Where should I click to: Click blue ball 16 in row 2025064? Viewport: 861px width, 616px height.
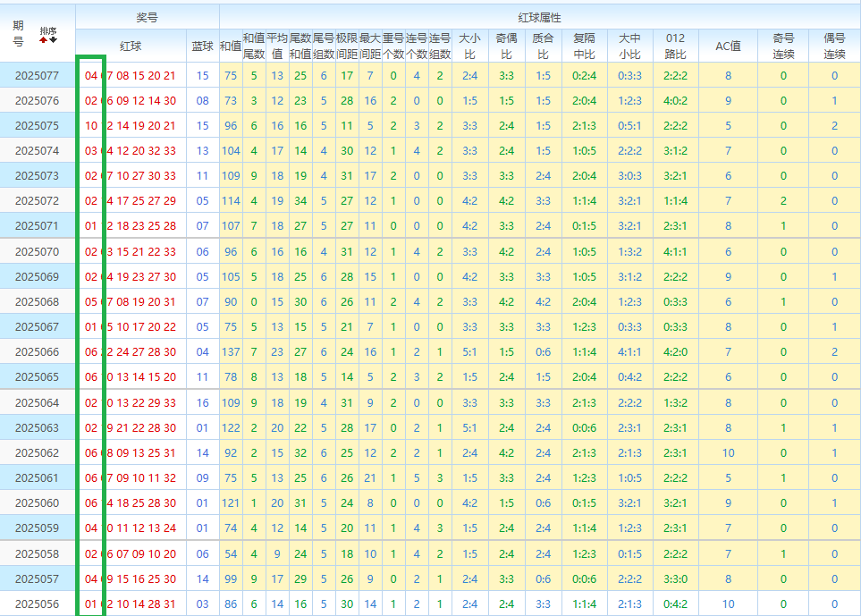tap(202, 402)
